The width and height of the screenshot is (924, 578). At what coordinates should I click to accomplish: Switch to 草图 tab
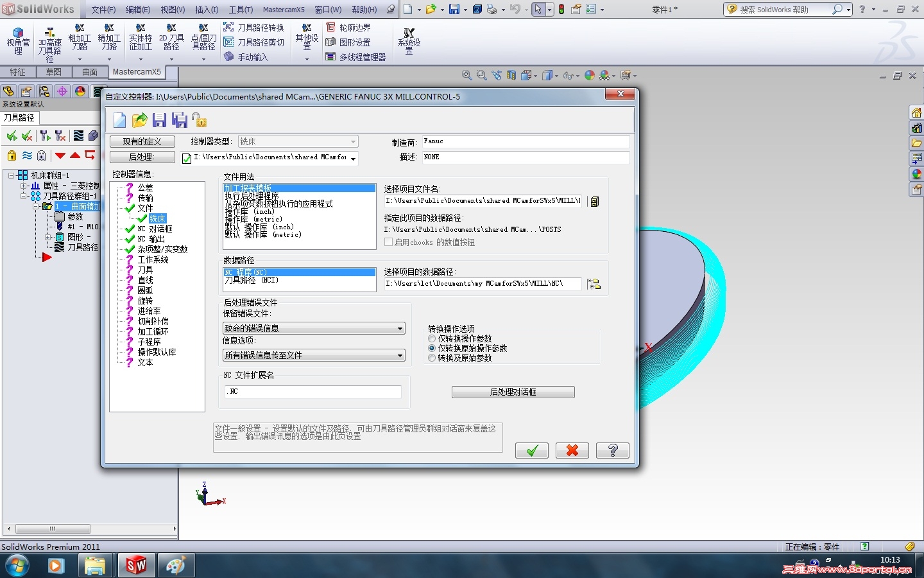54,72
